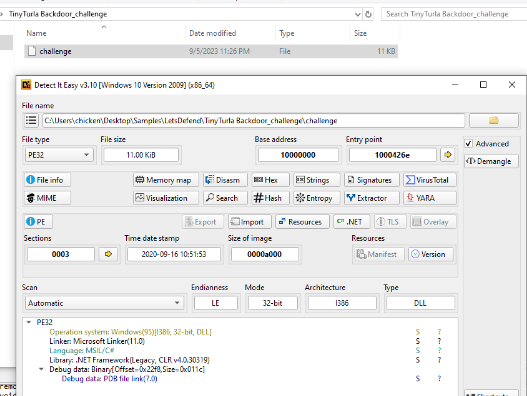Click the S link on PDB file link row

418,379
